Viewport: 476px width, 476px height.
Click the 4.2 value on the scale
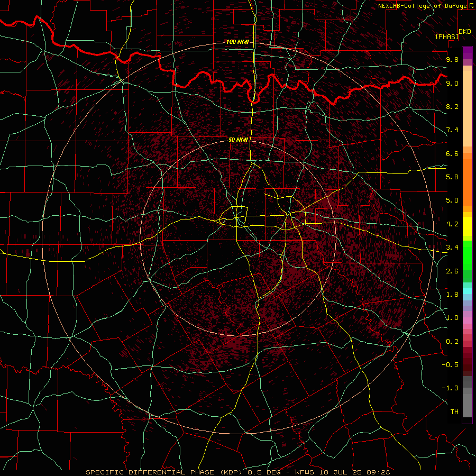coord(452,224)
